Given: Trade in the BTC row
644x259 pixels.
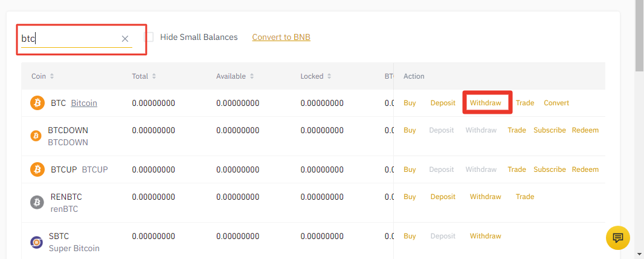Looking at the screenshot, I should [x=525, y=103].
